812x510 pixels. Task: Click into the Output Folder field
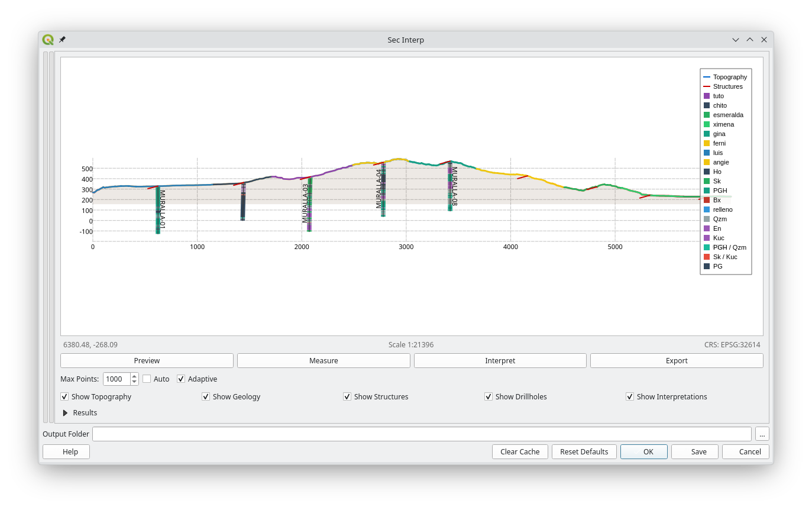[421, 434]
